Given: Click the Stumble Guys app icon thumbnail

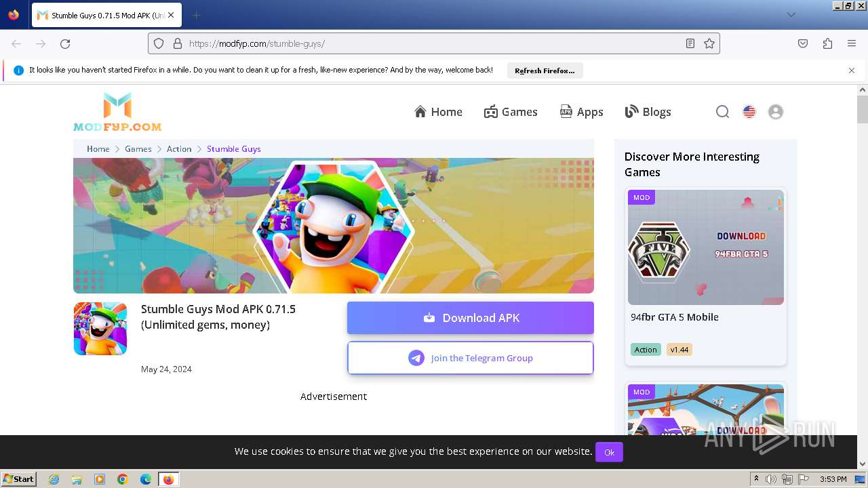Looking at the screenshot, I should pos(100,329).
